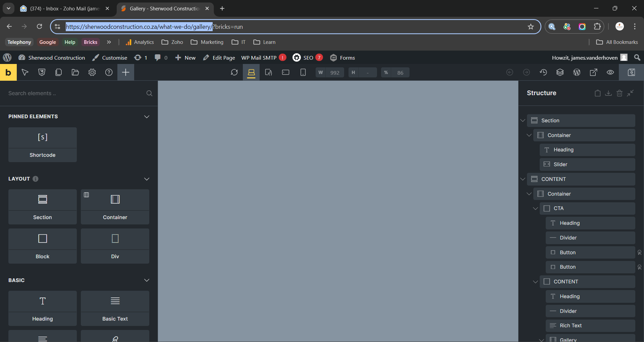This screenshot has width=644, height=342.
Task: Collapse all with Structure arrows icon
Action: pyautogui.click(x=631, y=93)
